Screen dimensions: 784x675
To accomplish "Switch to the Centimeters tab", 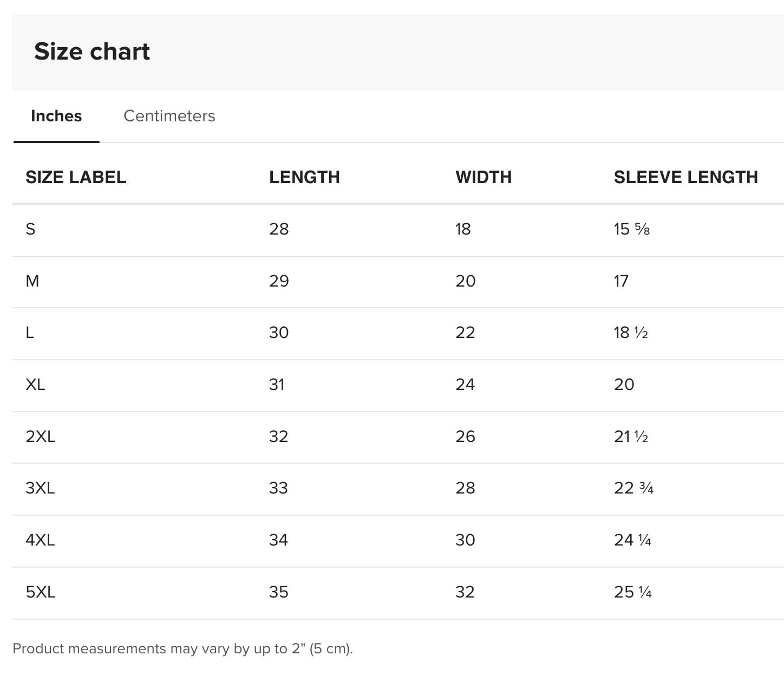I will [169, 116].
